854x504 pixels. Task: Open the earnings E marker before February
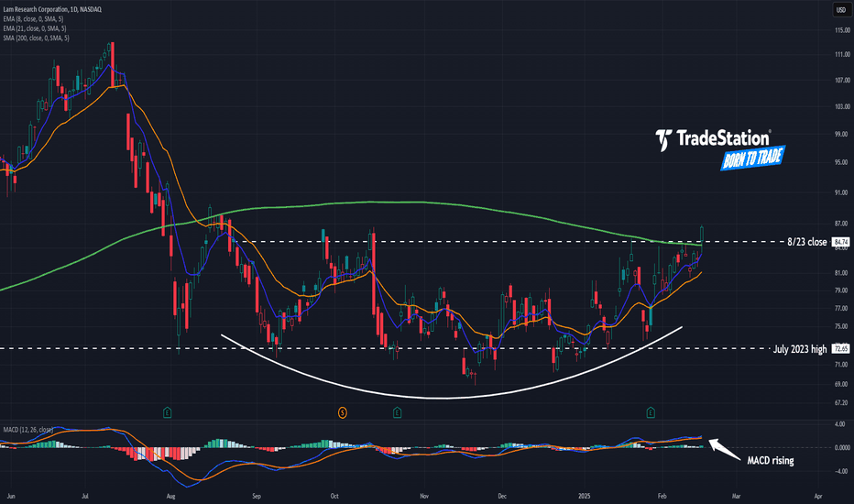[x=651, y=412]
